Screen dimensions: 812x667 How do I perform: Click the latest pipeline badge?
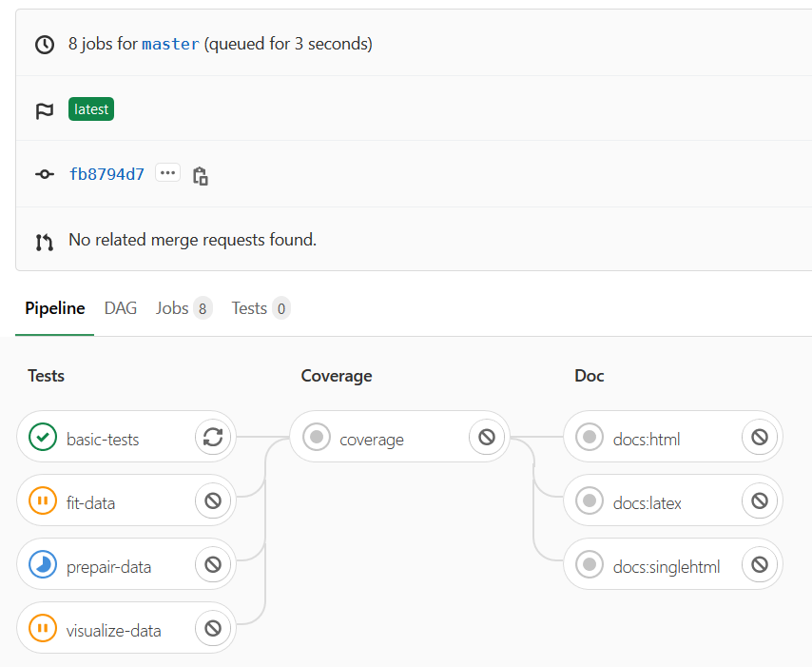click(x=90, y=108)
